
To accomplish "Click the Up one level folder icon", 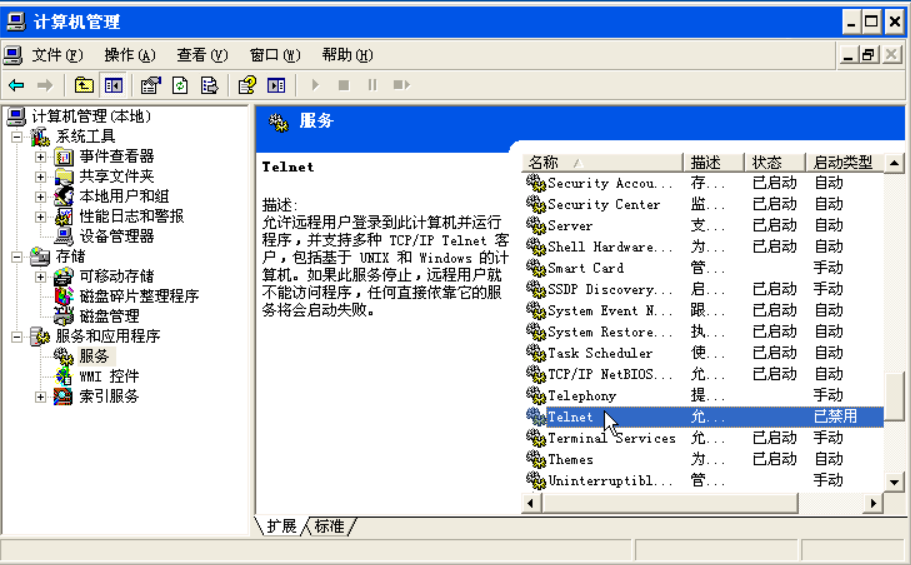I will click(84, 85).
